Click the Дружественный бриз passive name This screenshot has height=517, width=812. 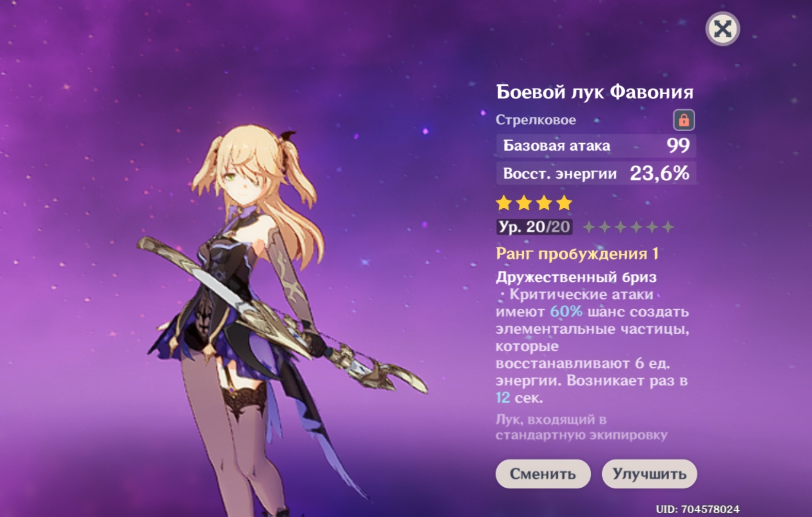point(576,277)
